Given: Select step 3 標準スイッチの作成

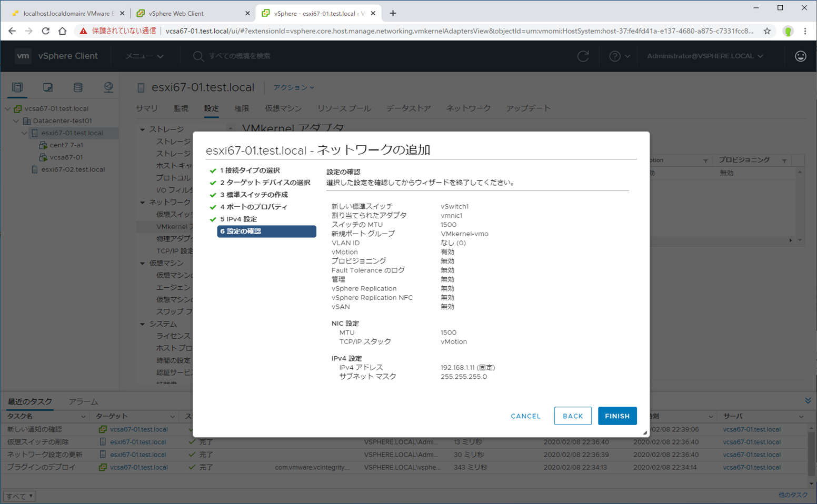Looking at the screenshot, I should tap(254, 195).
